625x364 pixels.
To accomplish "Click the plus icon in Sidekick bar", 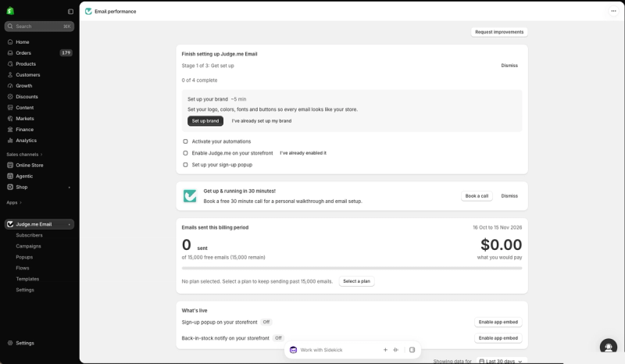I will 385,350.
